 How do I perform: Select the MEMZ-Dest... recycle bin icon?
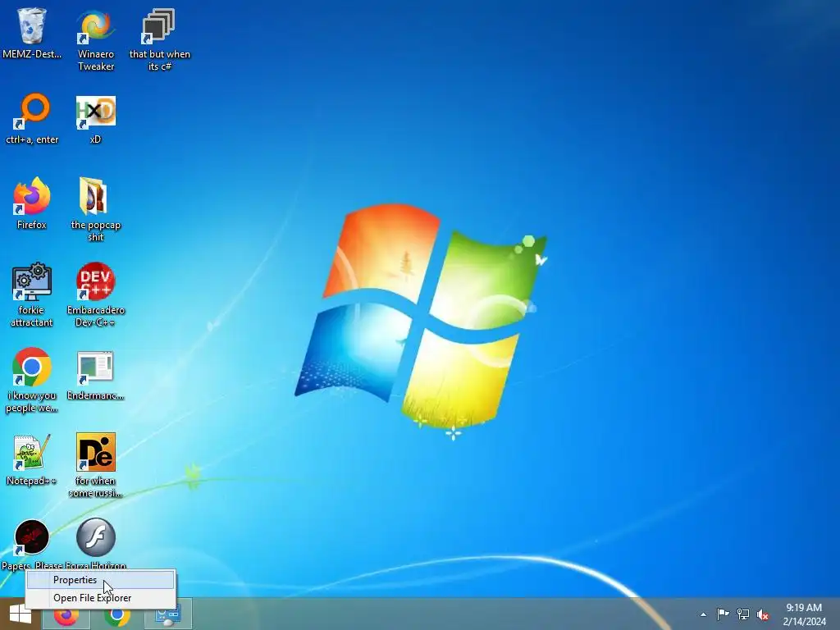[32, 33]
